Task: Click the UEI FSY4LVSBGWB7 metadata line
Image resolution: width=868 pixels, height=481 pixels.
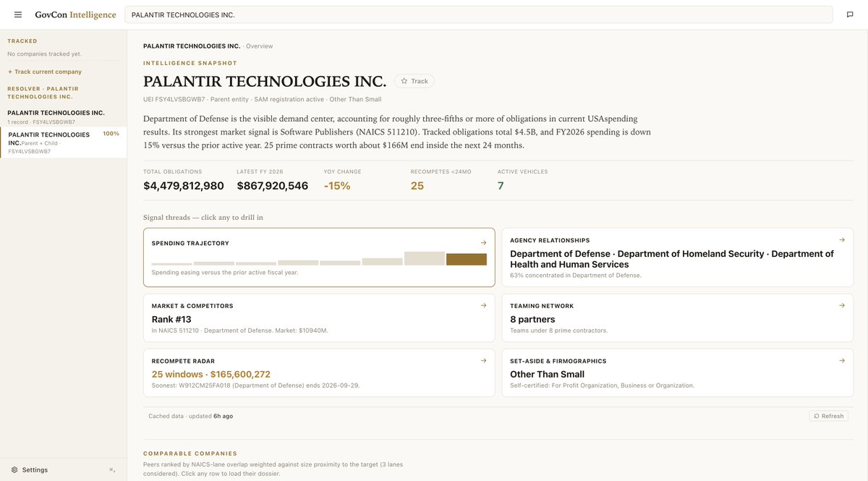Action: click(x=263, y=99)
